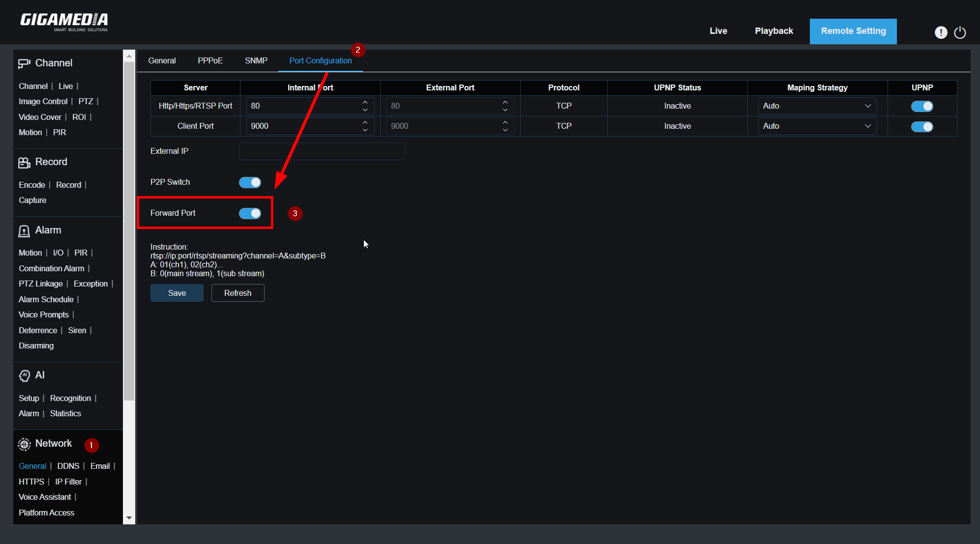Open the Playback menu

click(774, 31)
